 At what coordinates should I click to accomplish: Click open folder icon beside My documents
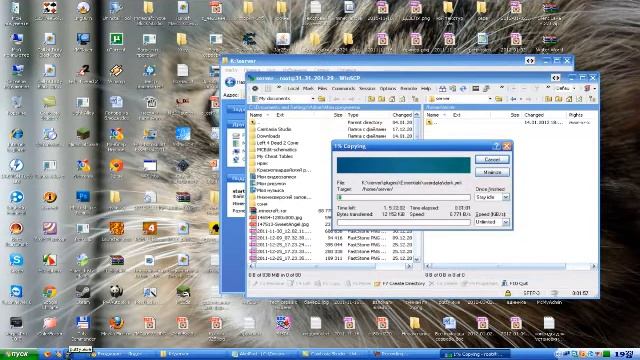click(x=322, y=99)
